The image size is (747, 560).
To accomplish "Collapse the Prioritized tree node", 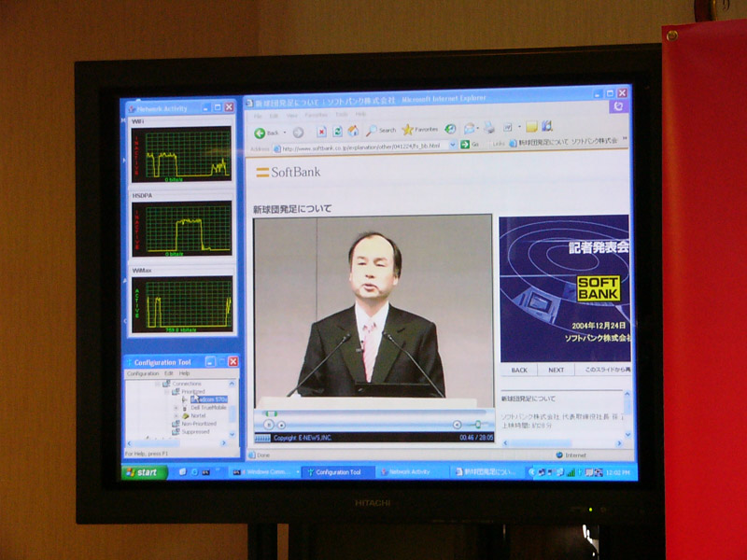I will 167,392.
